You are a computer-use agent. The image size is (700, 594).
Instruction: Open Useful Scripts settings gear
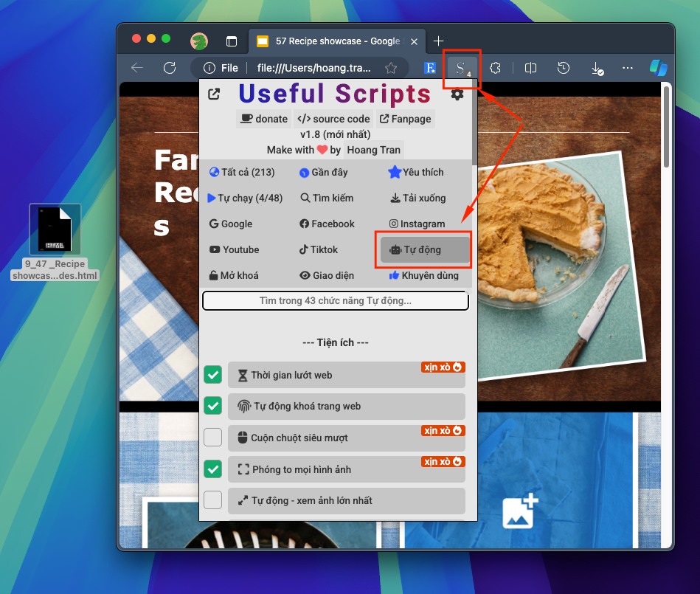click(x=457, y=94)
